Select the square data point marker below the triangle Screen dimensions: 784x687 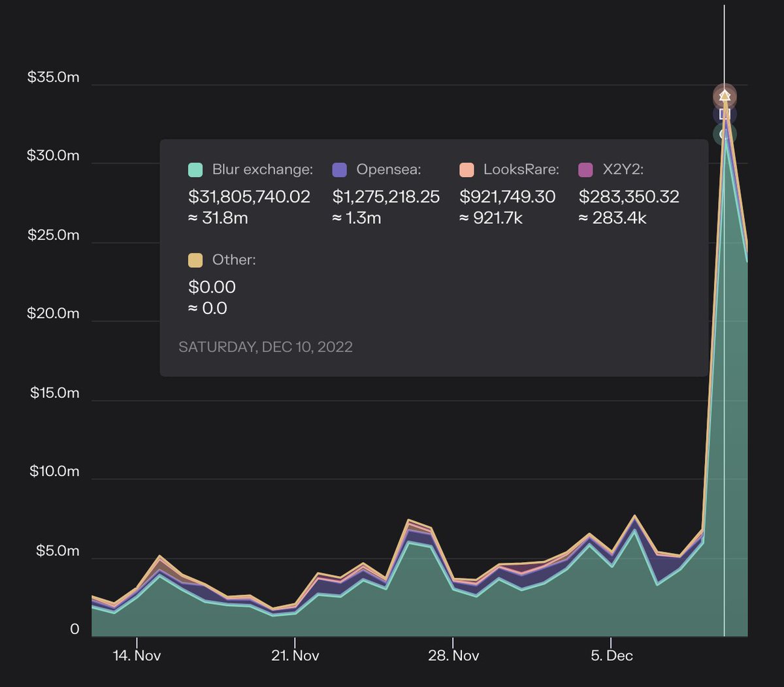(x=724, y=114)
